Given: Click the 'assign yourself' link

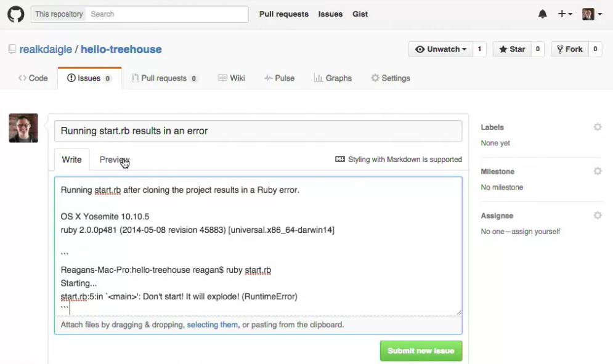Looking at the screenshot, I should pyautogui.click(x=535, y=232).
